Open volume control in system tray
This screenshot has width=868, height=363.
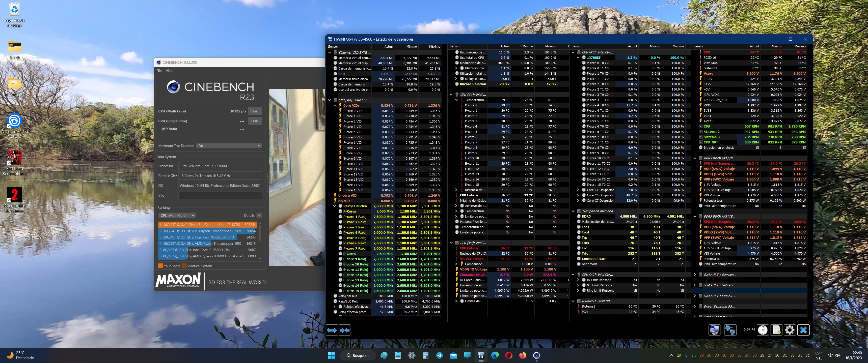pyautogui.click(x=838, y=356)
